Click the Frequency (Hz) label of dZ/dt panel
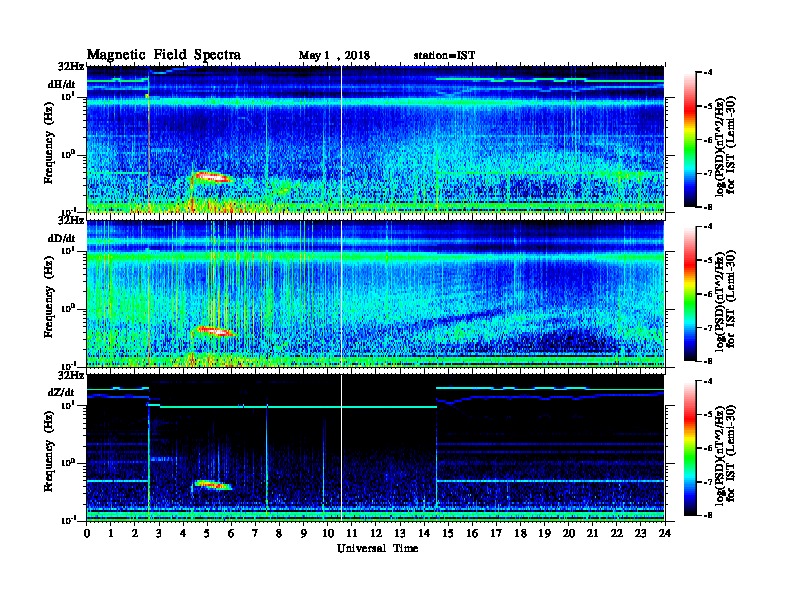The width and height of the screenshot is (792, 612). [x=49, y=451]
